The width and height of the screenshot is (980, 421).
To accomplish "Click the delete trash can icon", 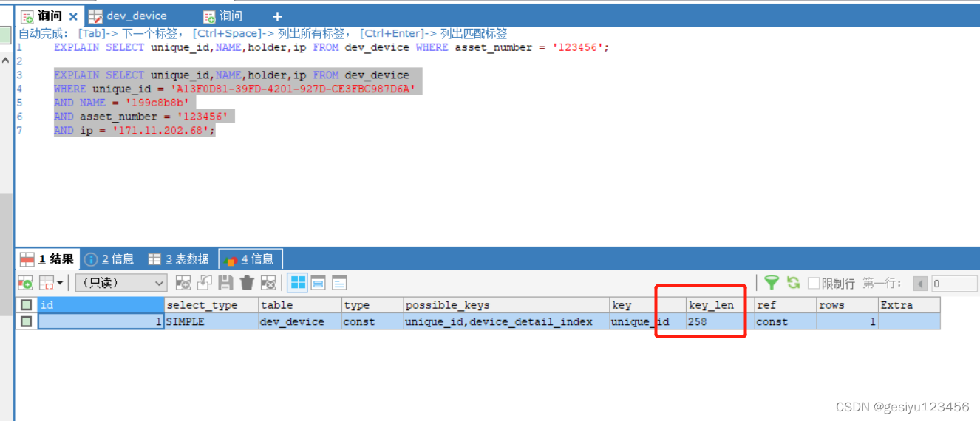I will click(x=247, y=283).
